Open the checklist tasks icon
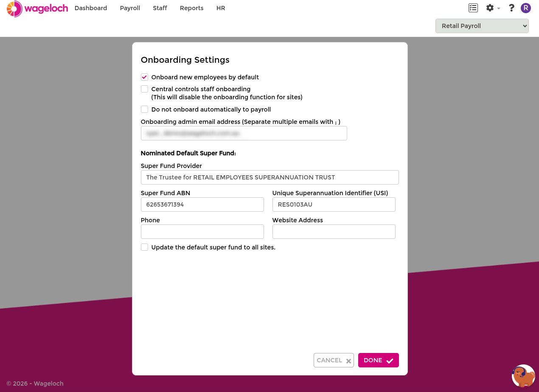 pyautogui.click(x=473, y=8)
